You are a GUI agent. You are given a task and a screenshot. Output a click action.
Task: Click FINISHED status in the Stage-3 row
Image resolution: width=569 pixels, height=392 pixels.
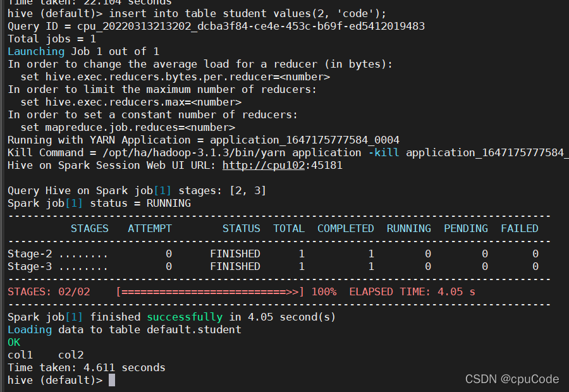235,266
